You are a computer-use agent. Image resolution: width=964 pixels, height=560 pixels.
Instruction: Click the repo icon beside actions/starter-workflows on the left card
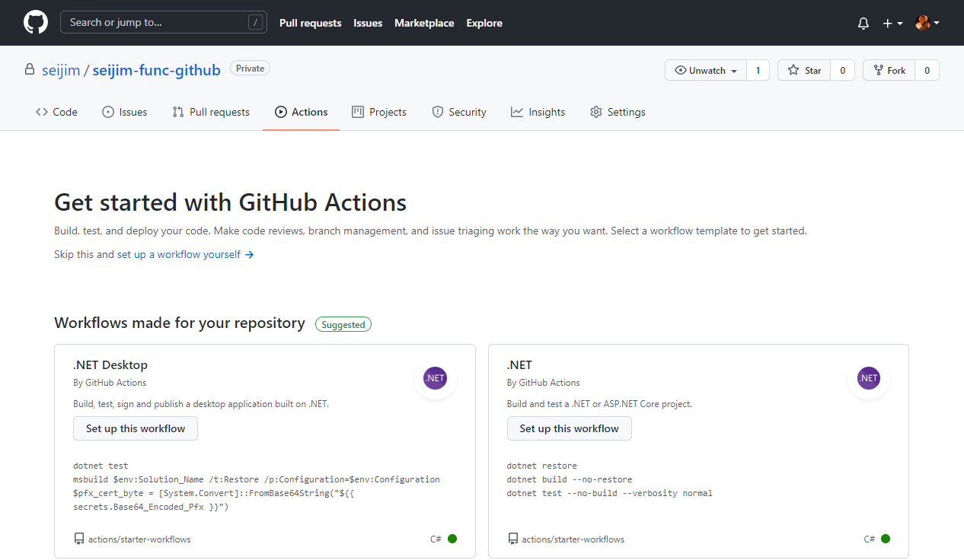[78, 538]
